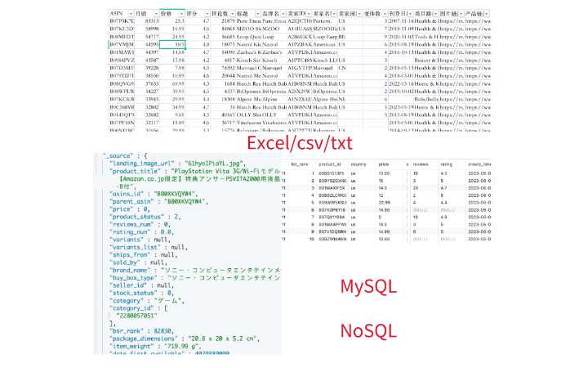The width and height of the screenshot is (588, 368).
Task: Select product_id cell in list_rank 6 row
Action: (332, 210)
